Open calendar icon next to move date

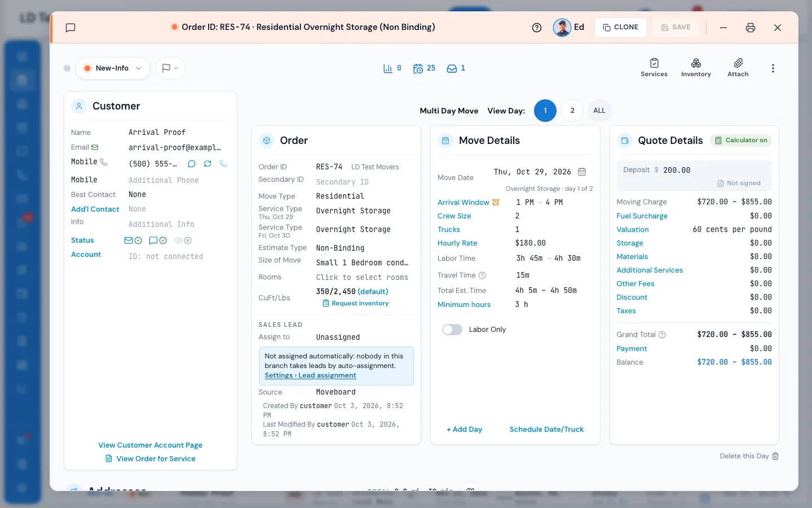[582, 172]
